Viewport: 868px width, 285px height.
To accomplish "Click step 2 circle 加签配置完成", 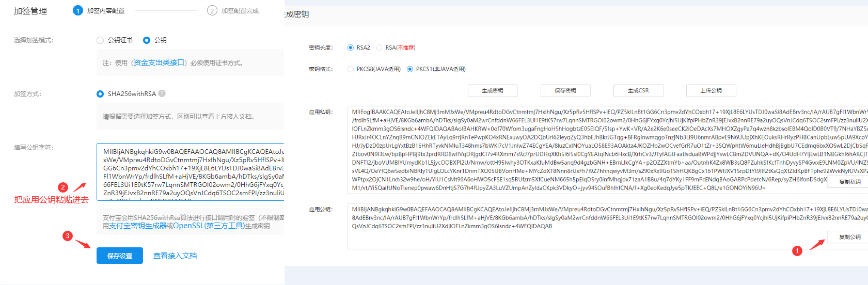I will (x=212, y=11).
